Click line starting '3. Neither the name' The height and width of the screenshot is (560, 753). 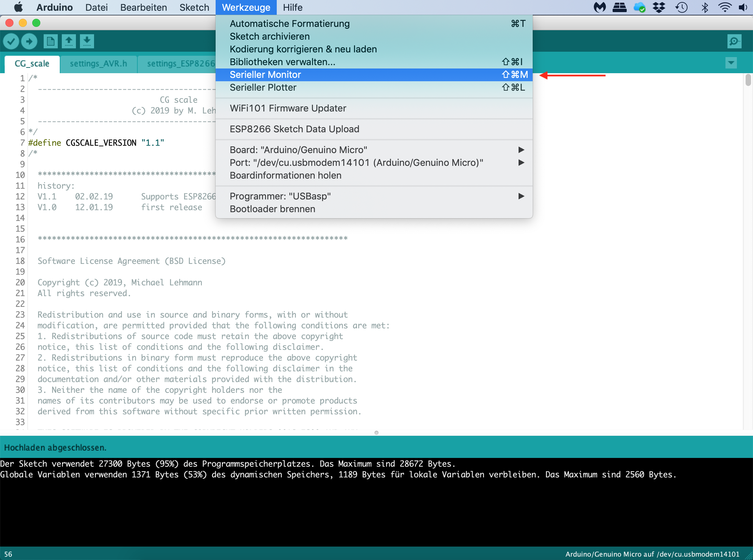(x=160, y=390)
